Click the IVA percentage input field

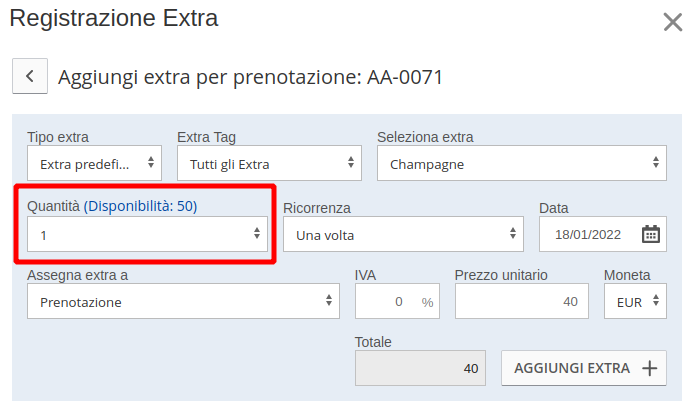pos(397,301)
